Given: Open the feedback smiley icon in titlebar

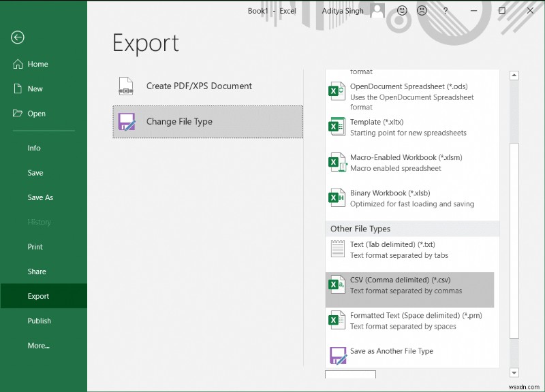Looking at the screenshot, I should tap(401, 11).
